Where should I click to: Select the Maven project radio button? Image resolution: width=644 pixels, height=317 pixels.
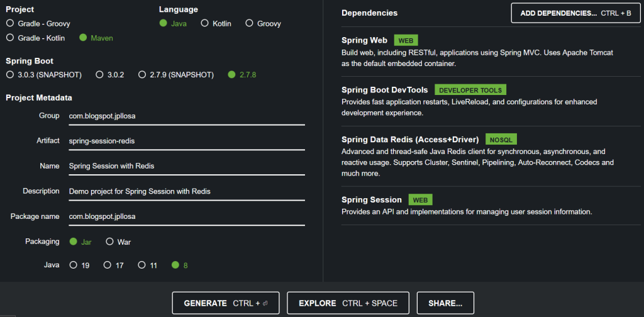coord(83,38)
